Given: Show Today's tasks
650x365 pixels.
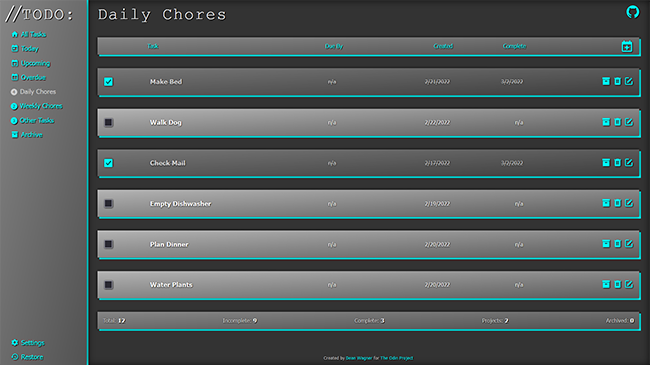Looking at the screenshot, I should pyautogui.click(x=25, y=49).
